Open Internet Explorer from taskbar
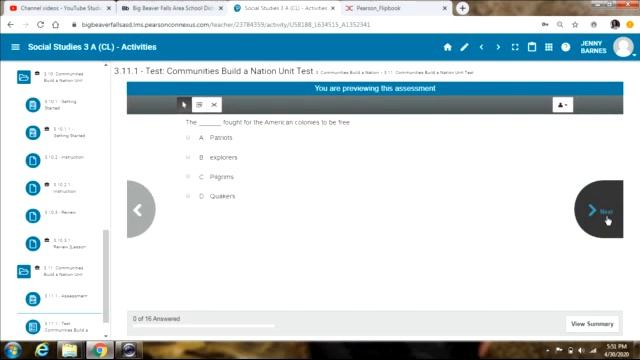The image size is (640, 360). point(42,350)
